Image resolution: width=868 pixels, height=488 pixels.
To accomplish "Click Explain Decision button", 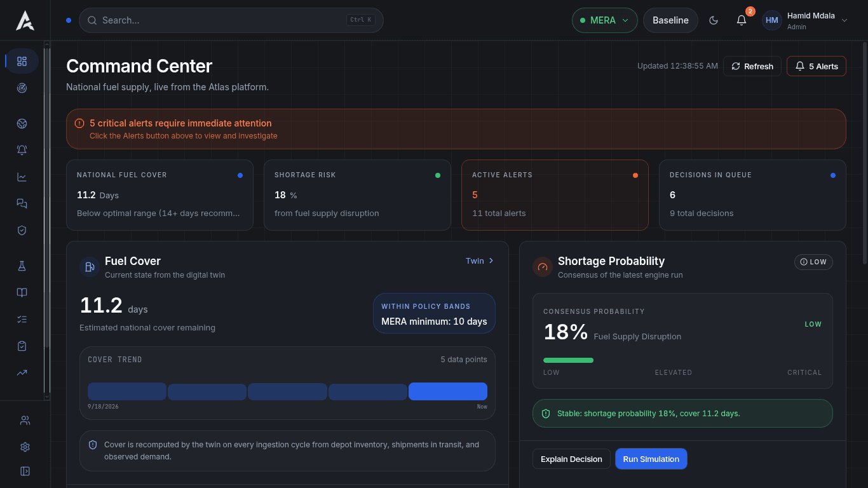I will click(571, 459).
